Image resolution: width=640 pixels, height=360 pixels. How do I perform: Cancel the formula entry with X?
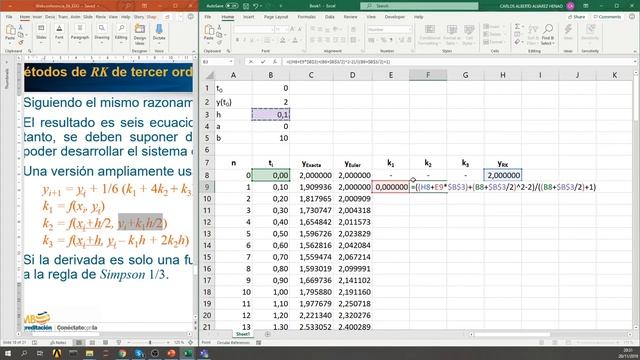(x=251, y=62)
